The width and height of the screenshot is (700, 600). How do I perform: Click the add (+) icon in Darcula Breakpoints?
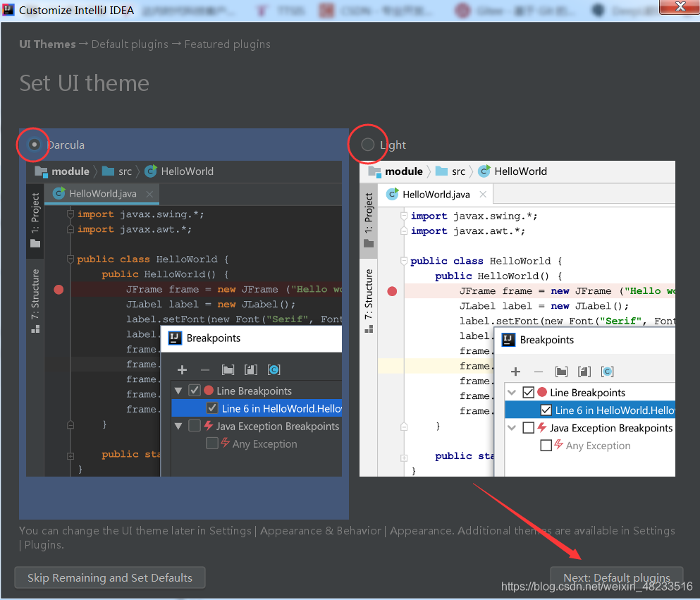(x=182, y=369)
